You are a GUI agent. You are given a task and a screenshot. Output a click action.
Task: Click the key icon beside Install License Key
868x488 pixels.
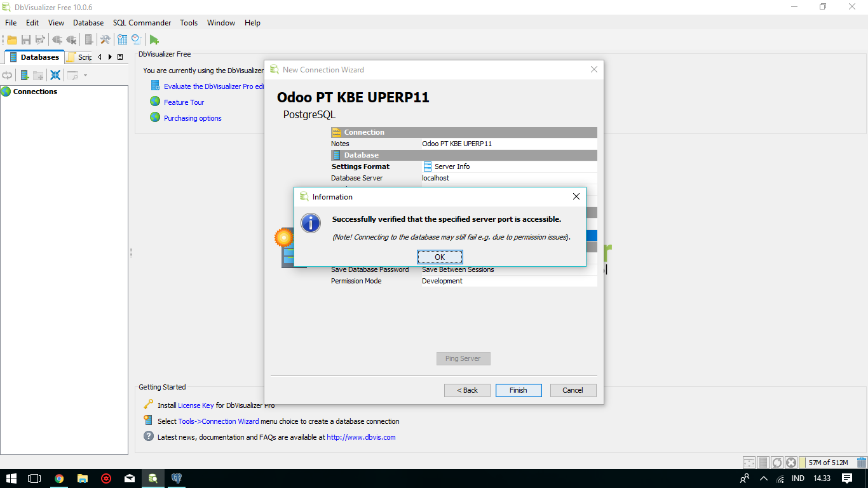[148, 404]
